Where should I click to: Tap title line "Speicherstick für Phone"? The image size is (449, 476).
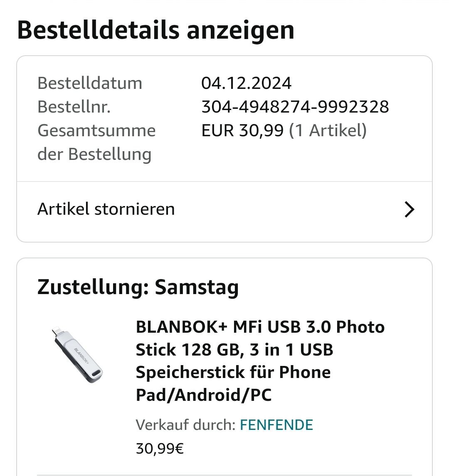(233, 372)
